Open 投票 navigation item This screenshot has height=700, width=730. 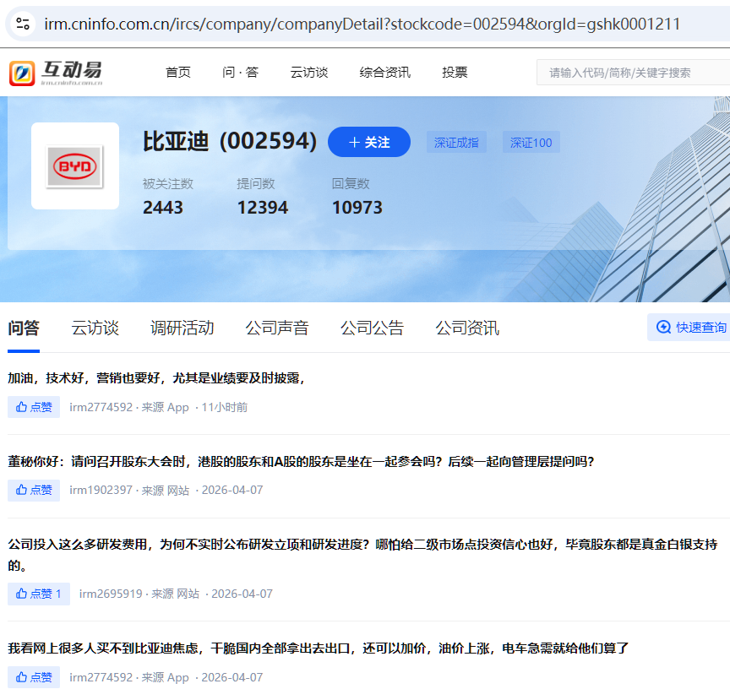[x=455, y=72]
